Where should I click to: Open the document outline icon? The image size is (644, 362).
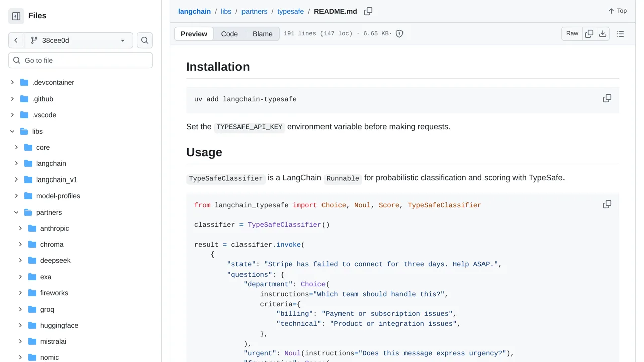tap(620, 34)
